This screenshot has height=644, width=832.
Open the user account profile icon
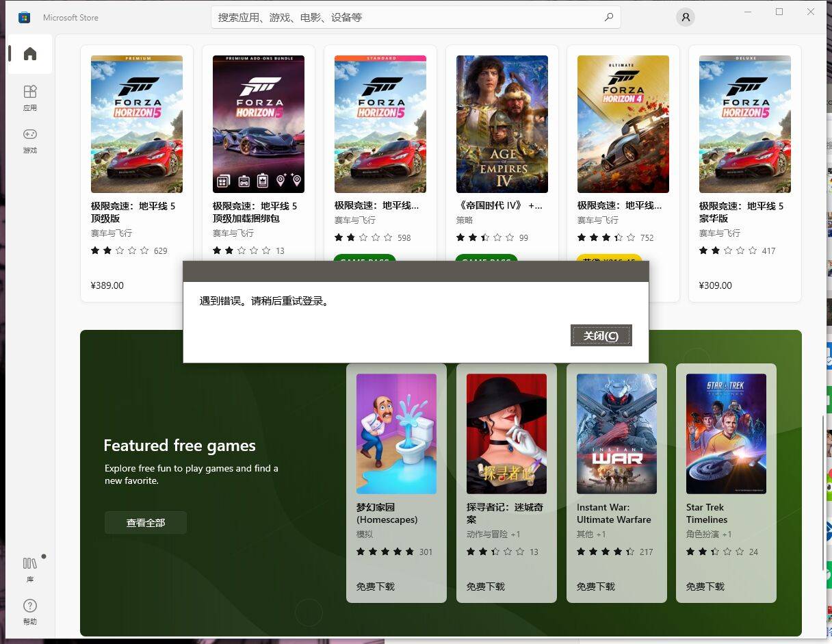coord(685,17)
